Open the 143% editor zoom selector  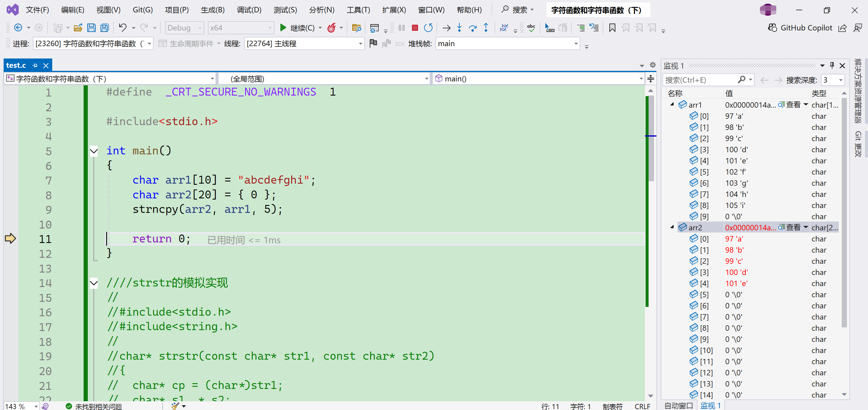pos(20,406)
